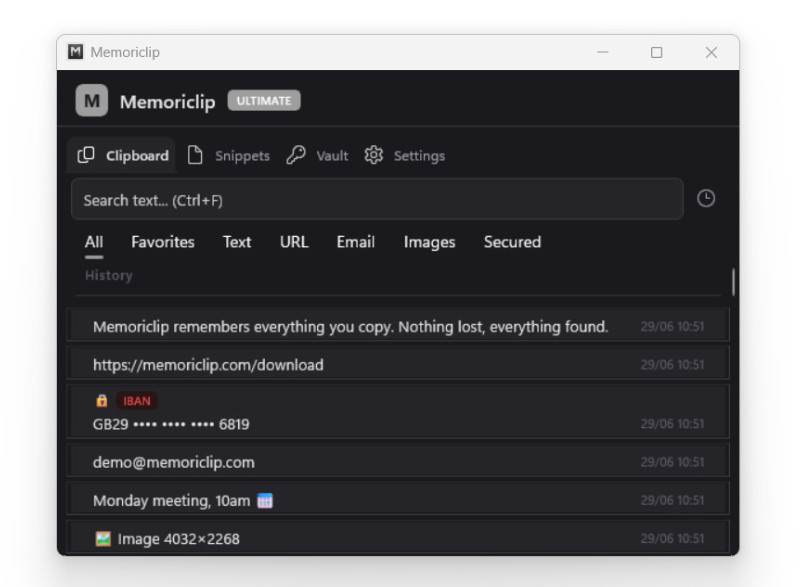Viewport: 806px width, 587px height.
Task: Click the key icon beside Vault
Action: tap(296, 155)
